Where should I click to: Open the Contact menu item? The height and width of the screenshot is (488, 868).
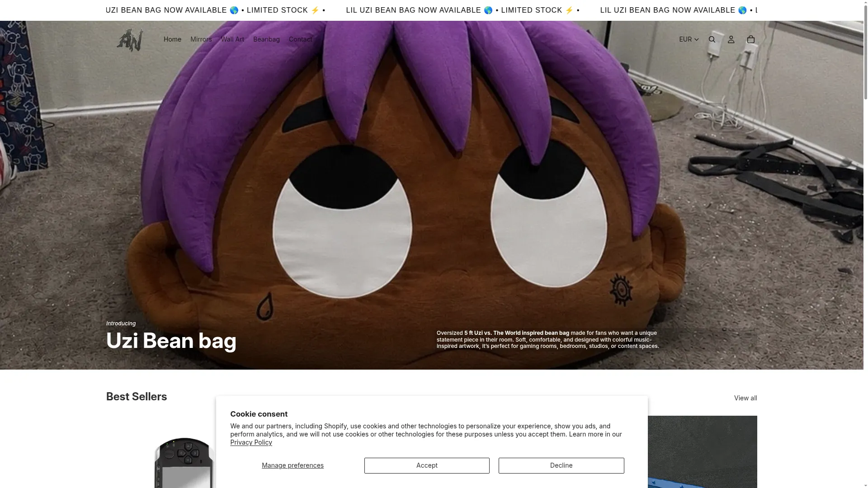click(301, 39)
